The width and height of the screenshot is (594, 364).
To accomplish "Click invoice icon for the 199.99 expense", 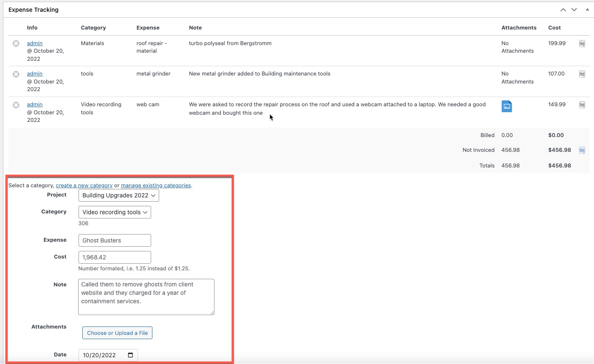I will tap(582, 43).
